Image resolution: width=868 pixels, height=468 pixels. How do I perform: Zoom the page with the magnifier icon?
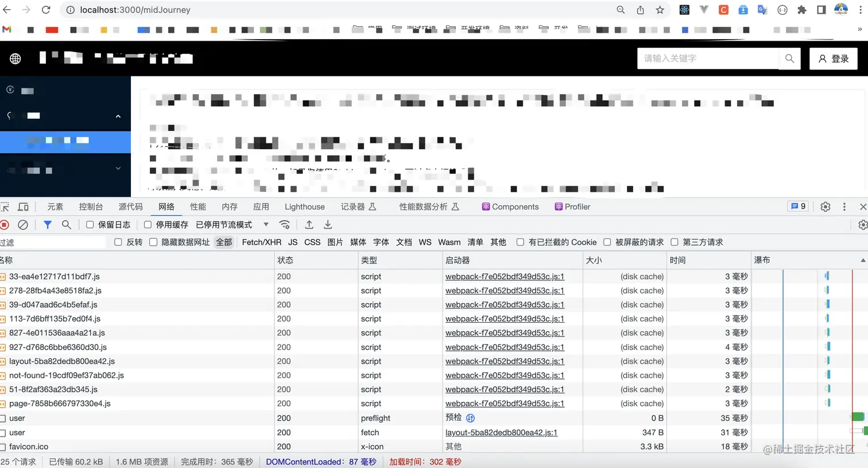[x=621, y=10]
